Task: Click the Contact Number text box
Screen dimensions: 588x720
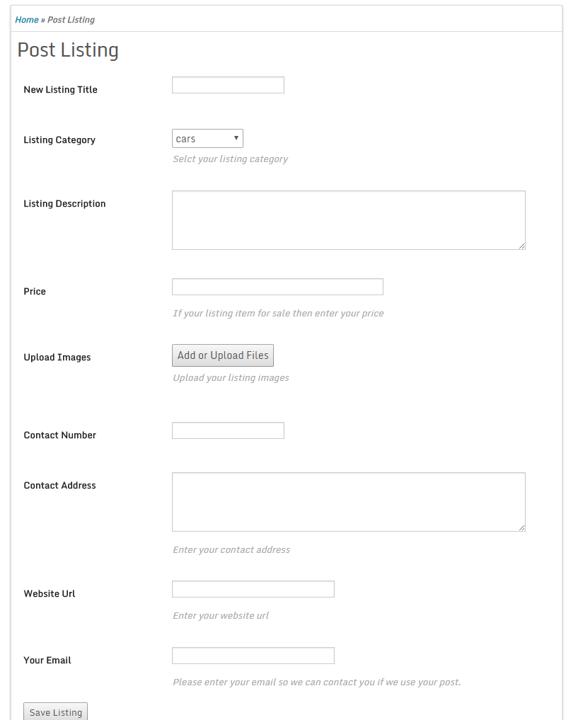Action: (228, 430)
